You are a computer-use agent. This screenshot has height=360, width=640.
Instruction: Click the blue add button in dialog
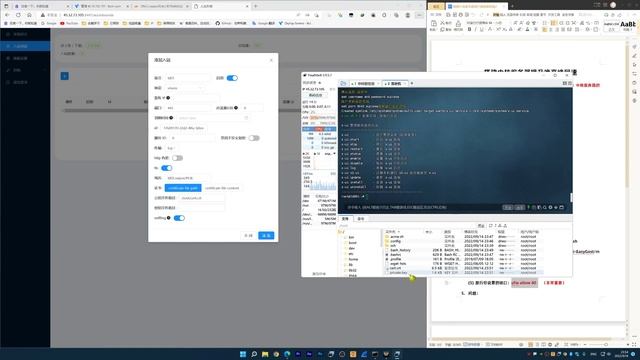tap(266, 236)
